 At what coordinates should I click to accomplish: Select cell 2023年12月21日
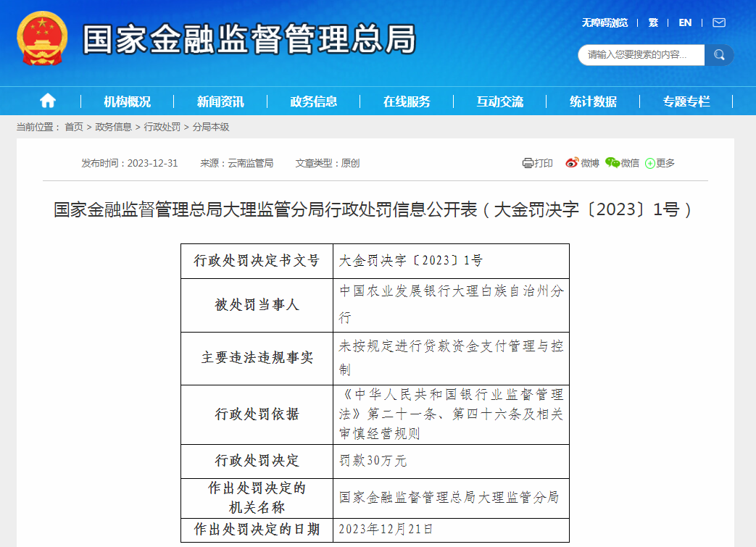pyautogui.click(x=452, y=530)
